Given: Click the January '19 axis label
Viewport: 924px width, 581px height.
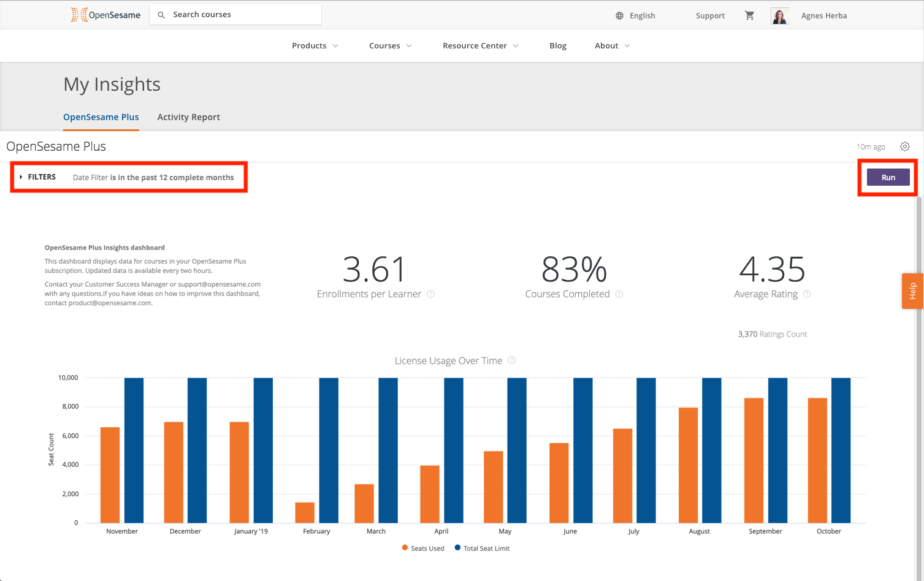Looking at the screenshot, I should pos(251,531).
